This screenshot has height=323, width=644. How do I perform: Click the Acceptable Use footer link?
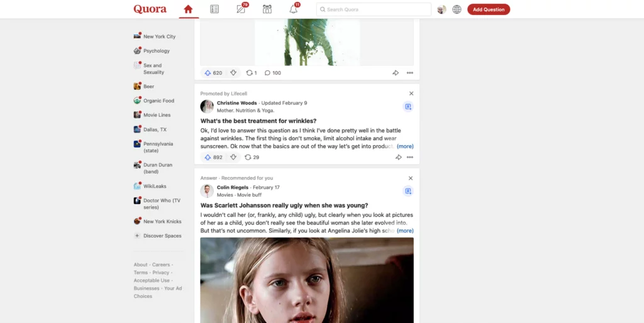152,280
